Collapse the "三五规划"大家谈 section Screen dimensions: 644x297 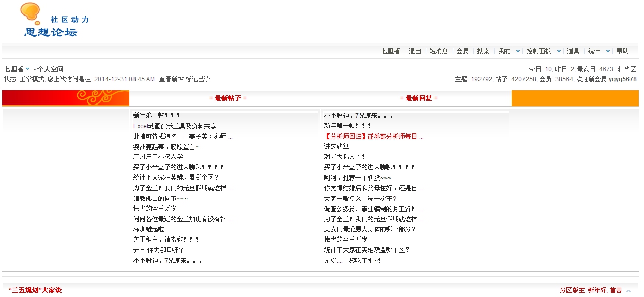tap(628, 291)
